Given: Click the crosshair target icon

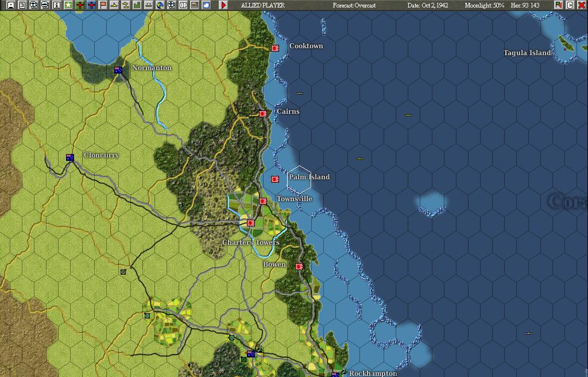Looking at the screenshot, I should pos(171,5).
